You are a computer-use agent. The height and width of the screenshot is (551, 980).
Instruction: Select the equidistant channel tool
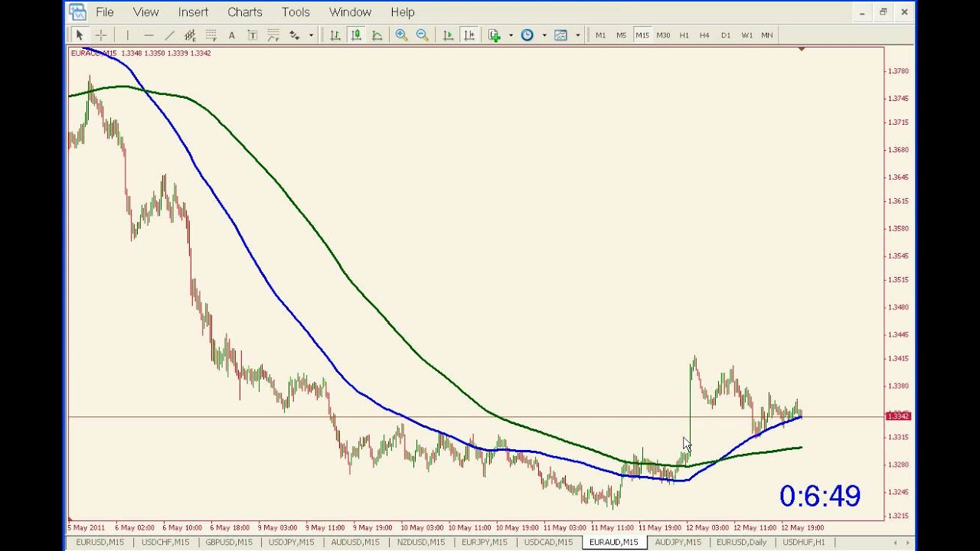(190, 35)
